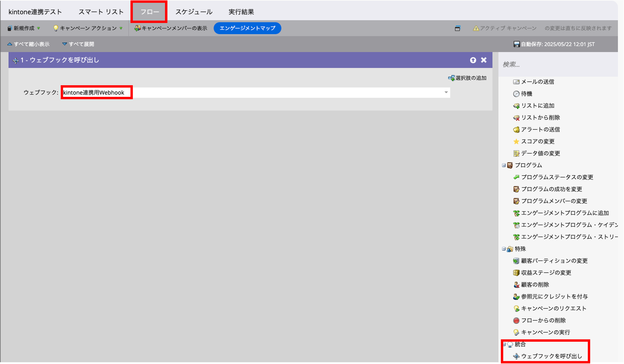Click the step 1 webhook header icon
624x364 pixels.
[16, 60]
